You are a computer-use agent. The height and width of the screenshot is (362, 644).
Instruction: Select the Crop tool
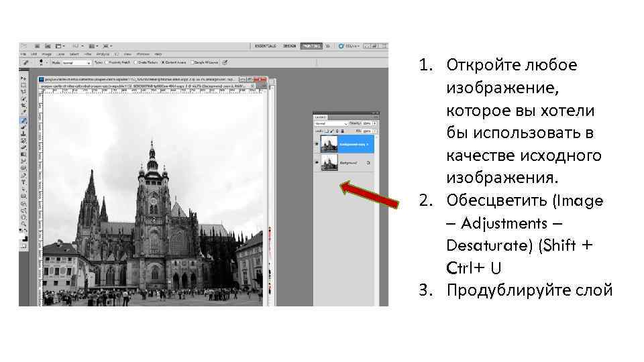click(23, 106)
